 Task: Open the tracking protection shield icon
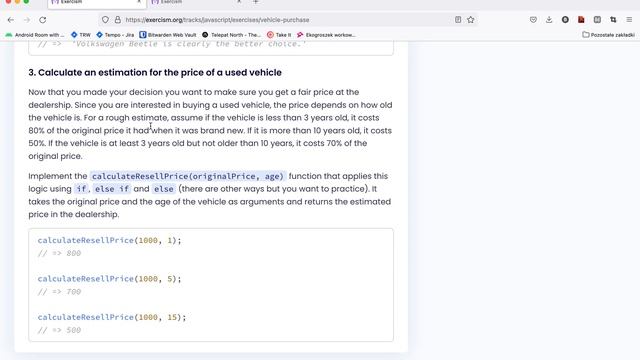pos(105,20)
